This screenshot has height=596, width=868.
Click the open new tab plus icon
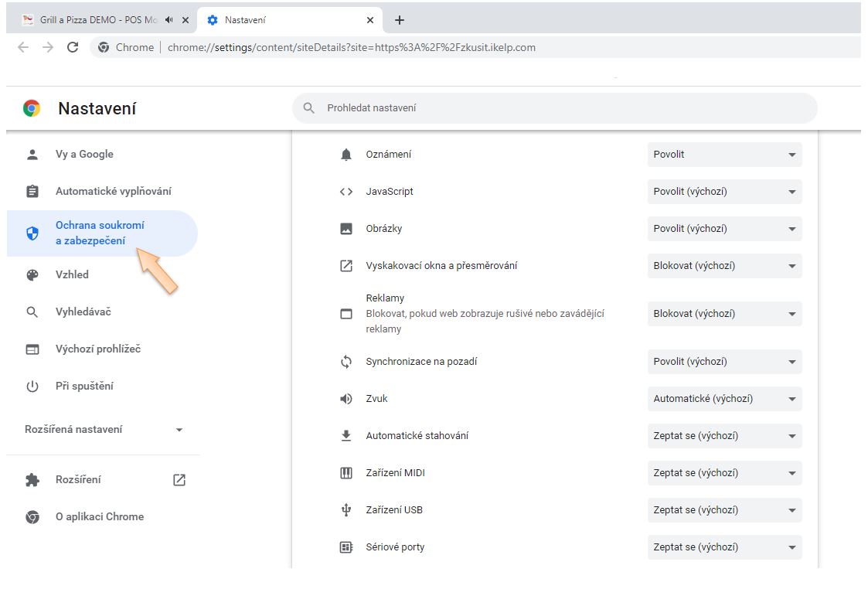(400, 20)
